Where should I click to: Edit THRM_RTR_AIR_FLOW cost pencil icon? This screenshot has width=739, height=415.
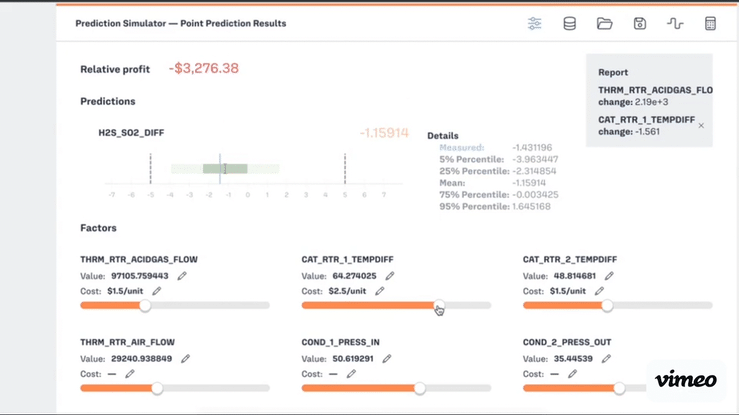point(130,374)
